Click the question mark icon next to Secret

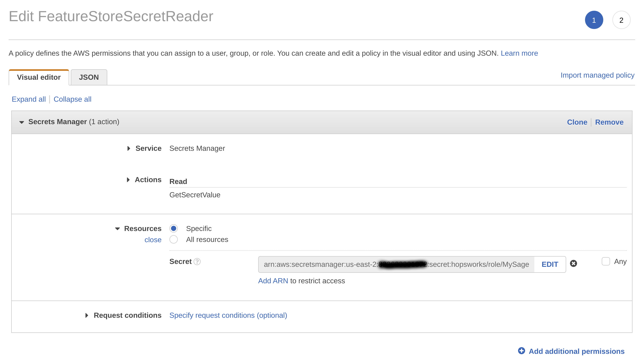tap(198, 262)
